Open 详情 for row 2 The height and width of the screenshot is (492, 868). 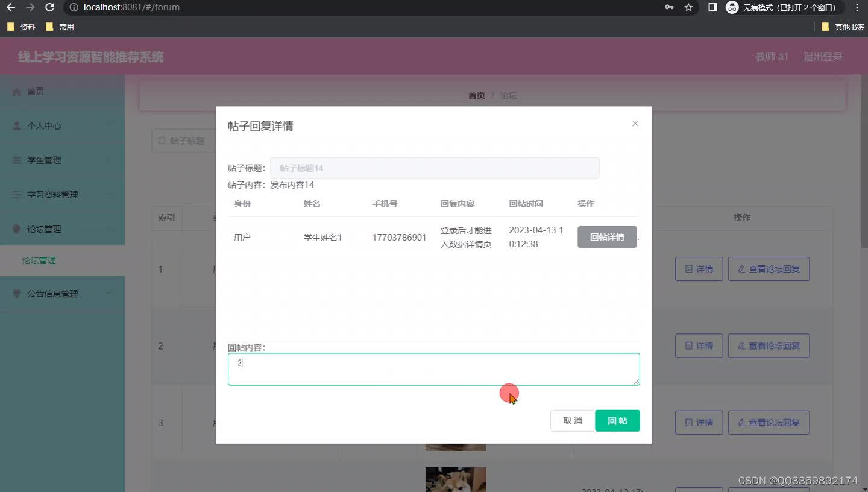[699, 345]
